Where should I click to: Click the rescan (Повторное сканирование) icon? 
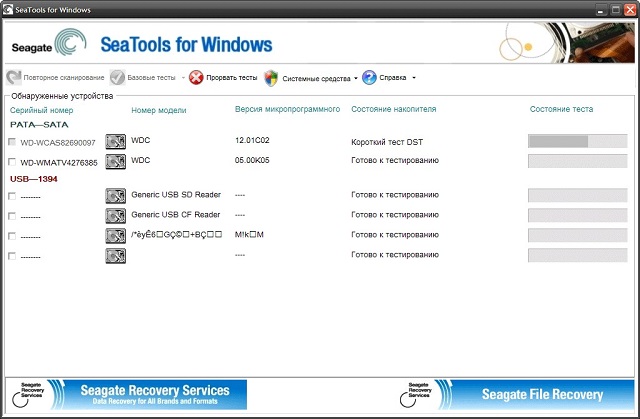[13, 77]
